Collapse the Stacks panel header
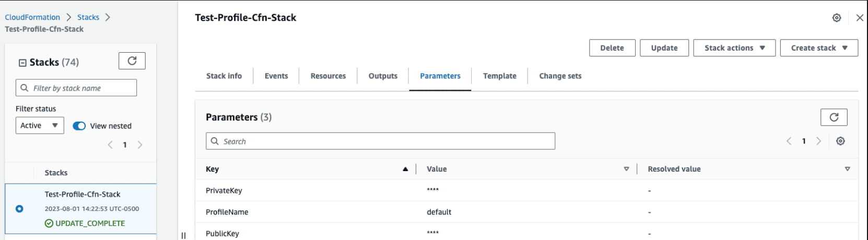The image size is (868, 240). click(x=22, y=63)
